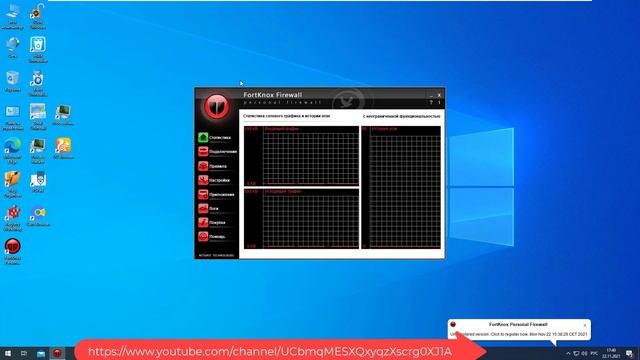Click the info icon beside the question mark

(439, 102)
